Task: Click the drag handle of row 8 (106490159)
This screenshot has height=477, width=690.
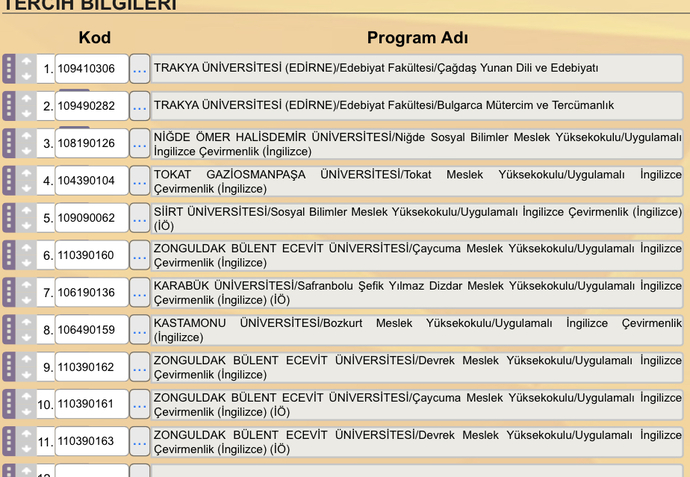Action: (9, 330)
